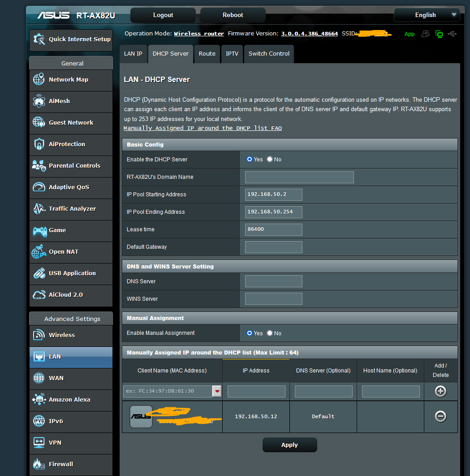Viewport: 470px width, 476px height.
Task: Click the Apply button
Action: pyautogui.click(x=289, y=445)
